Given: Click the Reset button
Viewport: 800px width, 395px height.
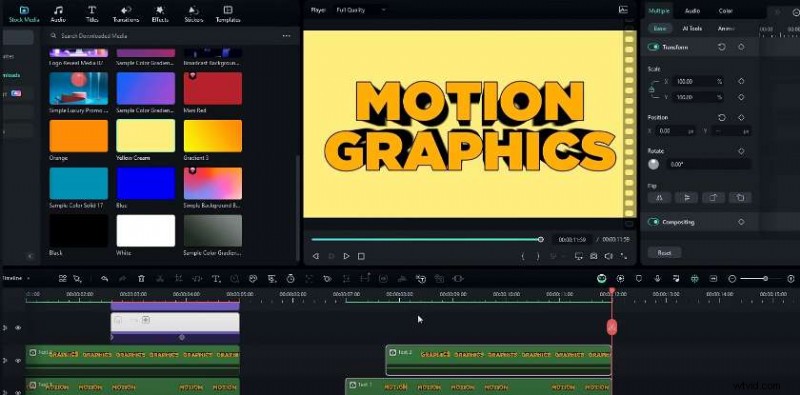Looking at the screenshot, I should point(664,253).
